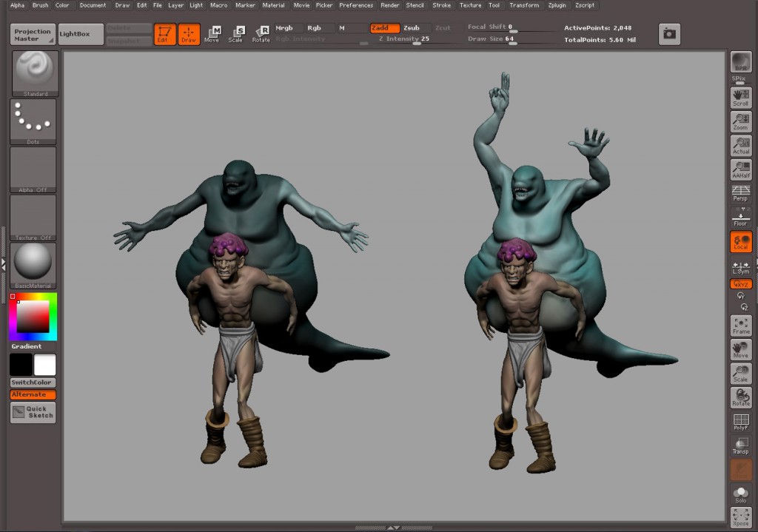Click the white secondary color swatch
This screenshot has height=532, width=758.
click(45, 365)
